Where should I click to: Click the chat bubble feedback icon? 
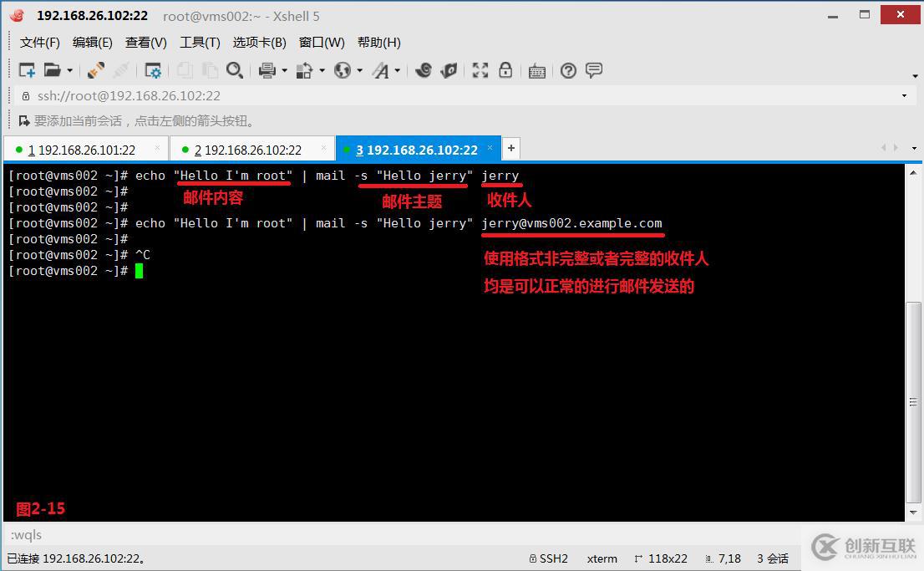594,70
